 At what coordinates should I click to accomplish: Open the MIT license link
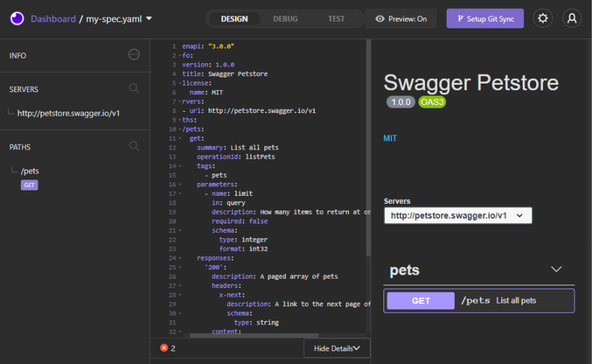(x=390, y=138)
